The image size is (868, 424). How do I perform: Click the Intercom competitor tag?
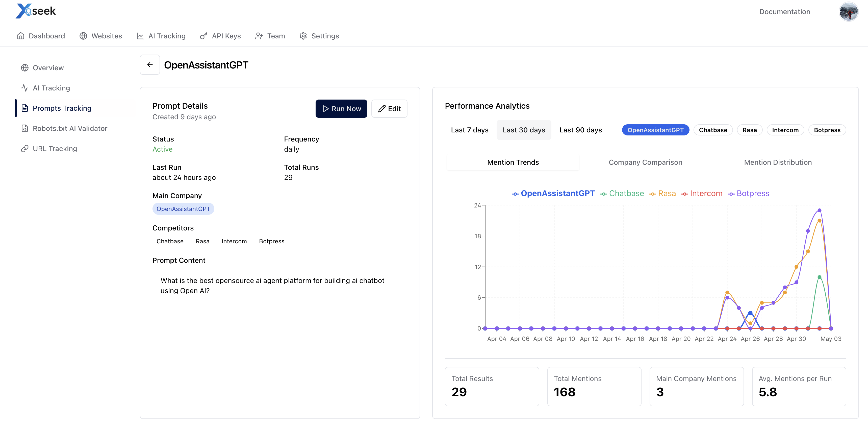(234, 241)
